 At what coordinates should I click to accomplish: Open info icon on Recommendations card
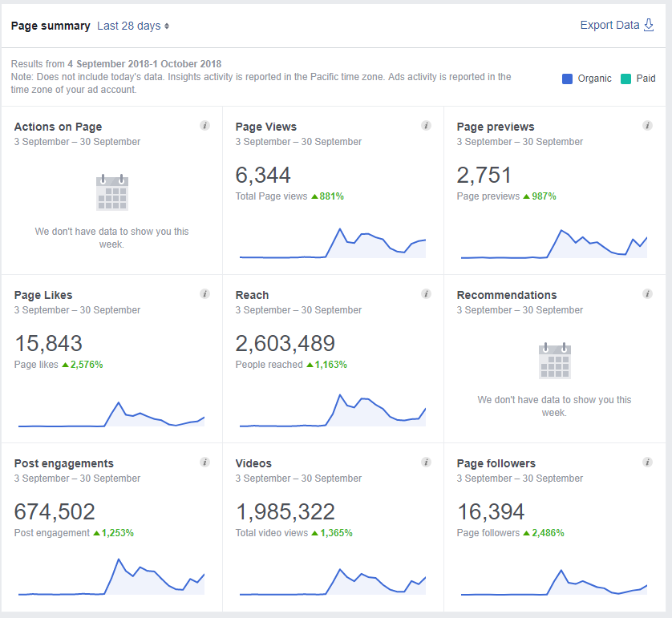pyautogui.click(x=648, y=294)
